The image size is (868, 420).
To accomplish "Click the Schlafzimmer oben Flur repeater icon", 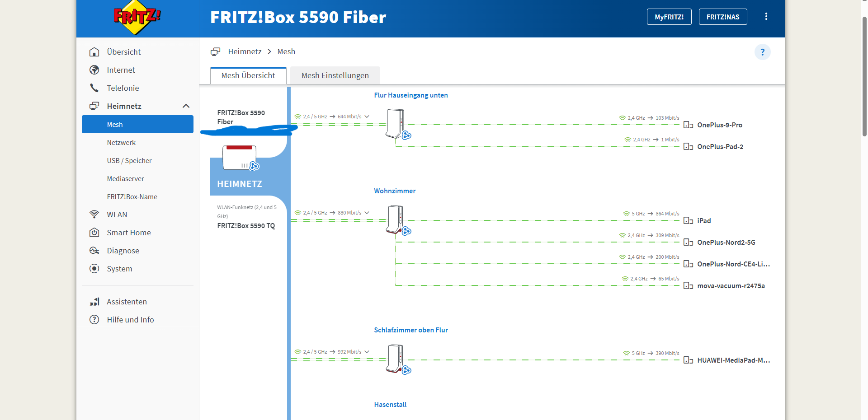I will click(397, 359).
